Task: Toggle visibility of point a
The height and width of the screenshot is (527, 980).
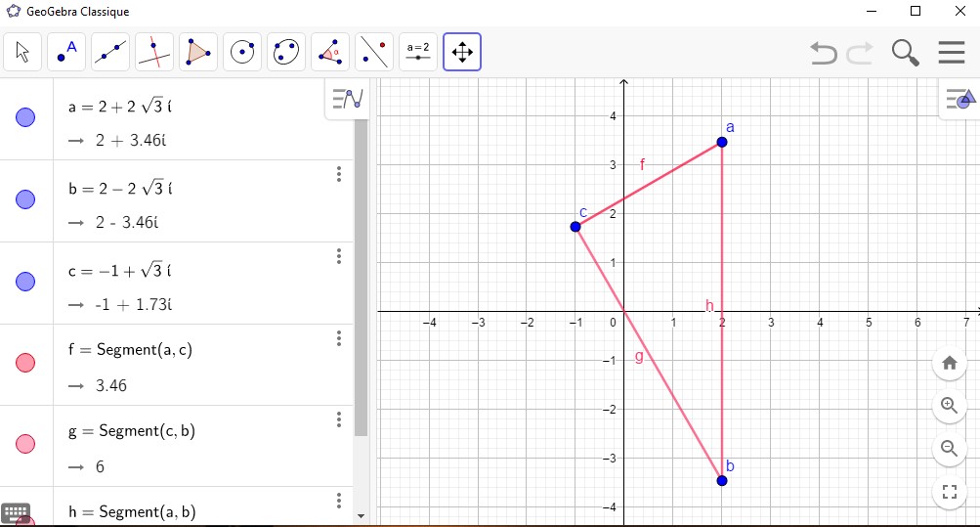Action: (x=25, y=117)
